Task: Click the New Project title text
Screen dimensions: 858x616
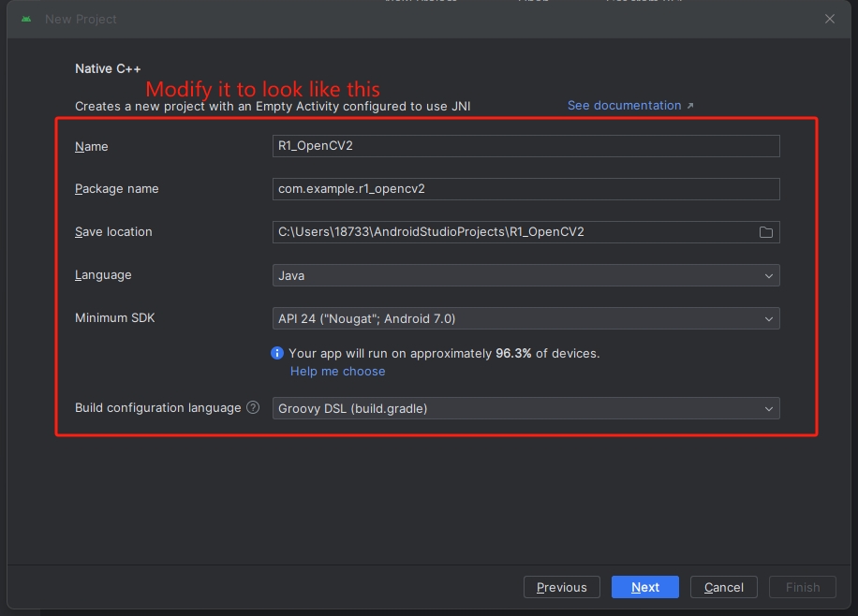Action: (81, 19)
